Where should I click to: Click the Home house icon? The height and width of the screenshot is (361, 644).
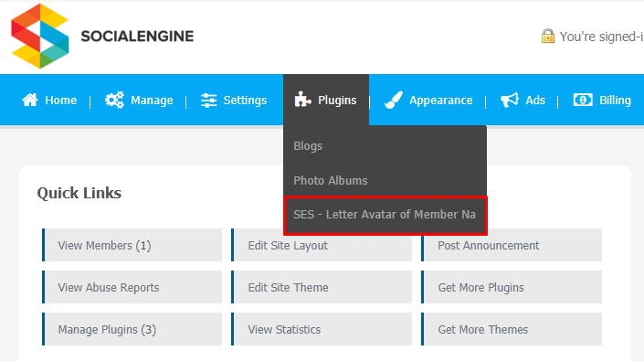30,100
